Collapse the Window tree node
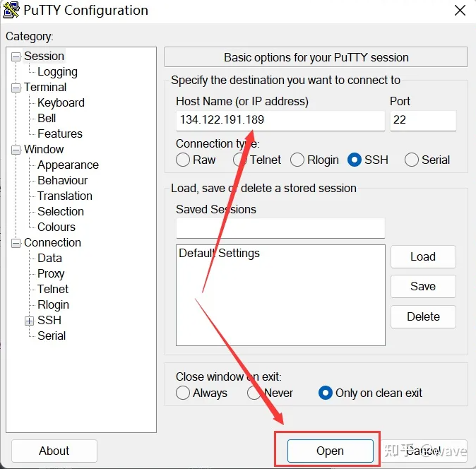476x469 pixels. pyautogui.click(x=16, y=150)
